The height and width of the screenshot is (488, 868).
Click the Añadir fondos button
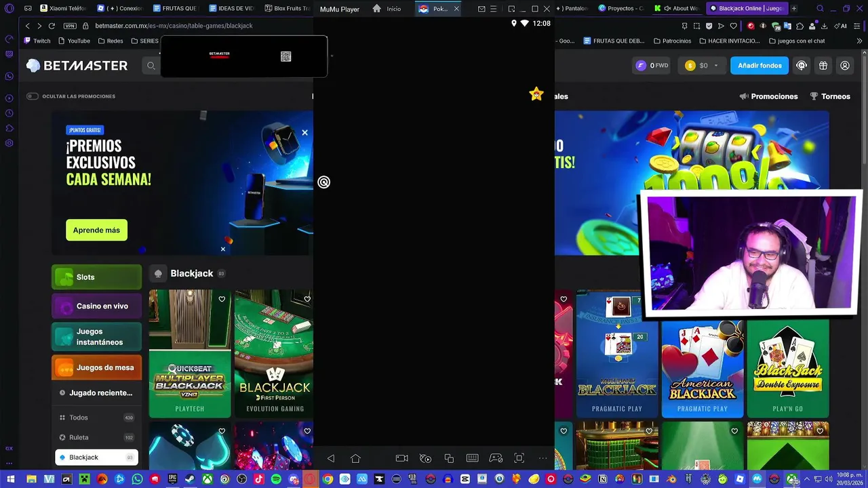click(759, 66)
